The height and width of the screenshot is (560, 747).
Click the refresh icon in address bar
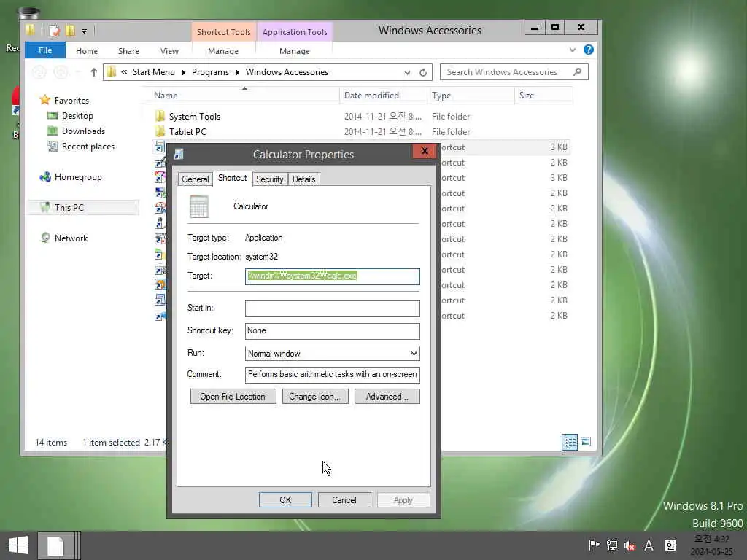pyautogui.click(x=423, y=72)
